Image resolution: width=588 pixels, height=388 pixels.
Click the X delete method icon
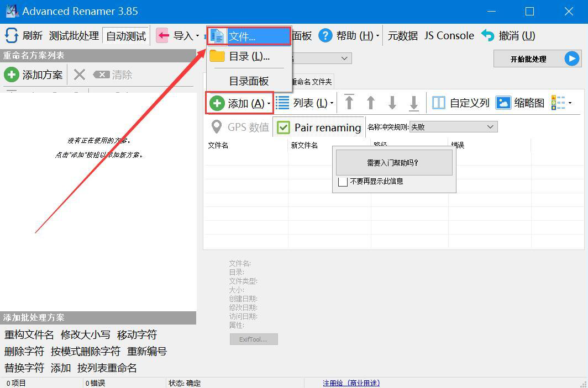(x=79, y=75)
